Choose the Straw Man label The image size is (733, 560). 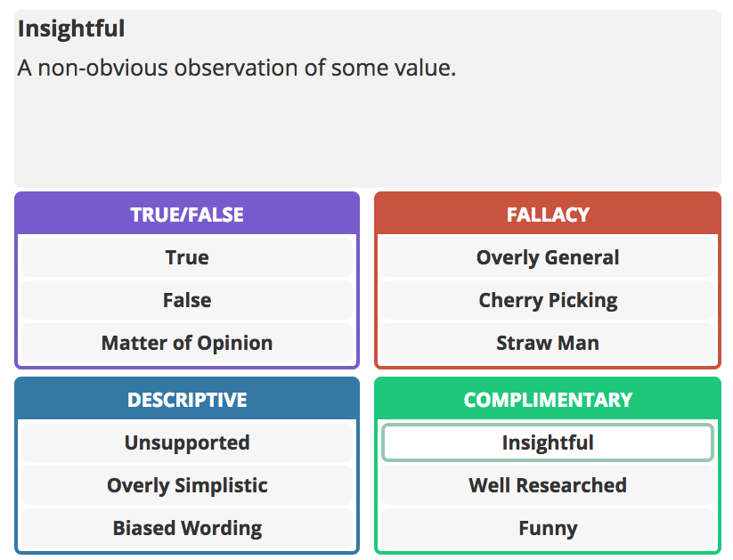548,343
